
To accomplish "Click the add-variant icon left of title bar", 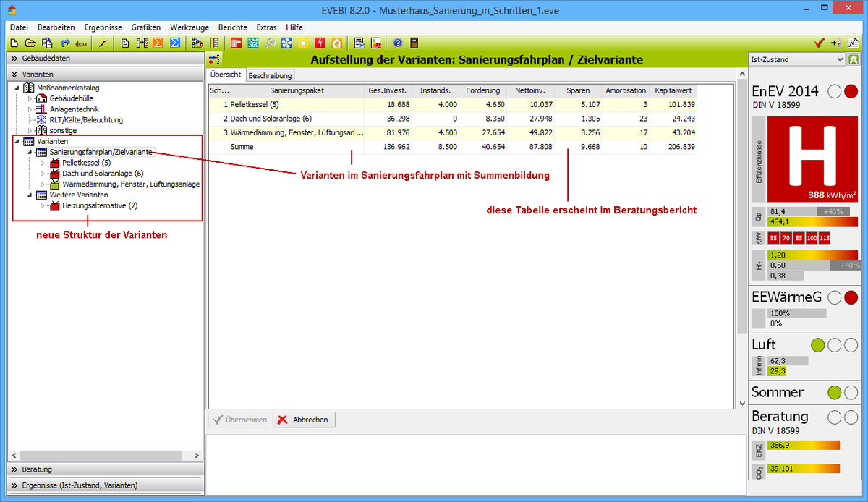I will (215, 59).
